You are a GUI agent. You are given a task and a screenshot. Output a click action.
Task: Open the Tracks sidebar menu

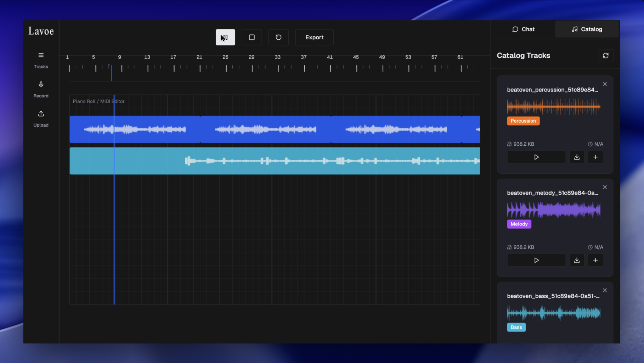pyautogui.click(x=41, y=60)
